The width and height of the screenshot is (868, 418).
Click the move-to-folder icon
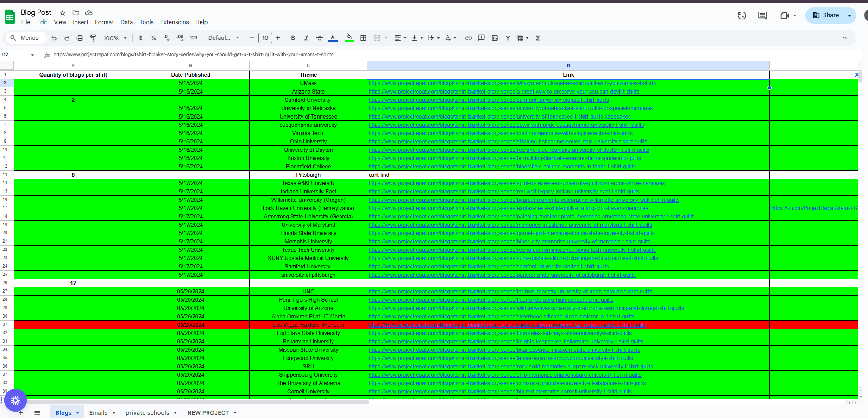(x=76, y=13)
